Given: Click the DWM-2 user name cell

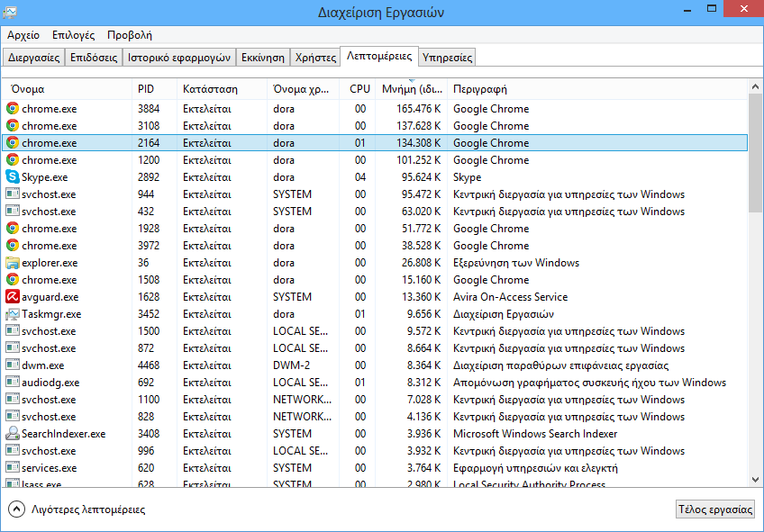Looking at the screenshot, I should click(x=291, y=365).
